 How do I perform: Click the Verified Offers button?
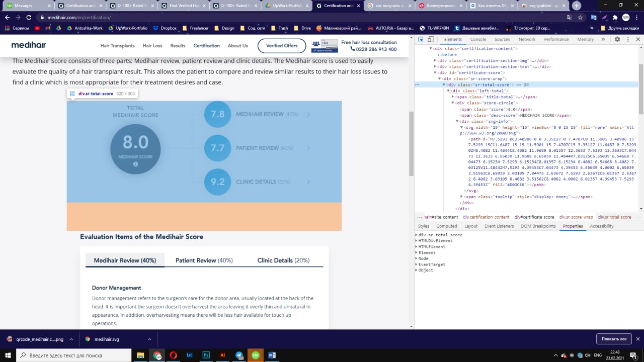[282, 46]
